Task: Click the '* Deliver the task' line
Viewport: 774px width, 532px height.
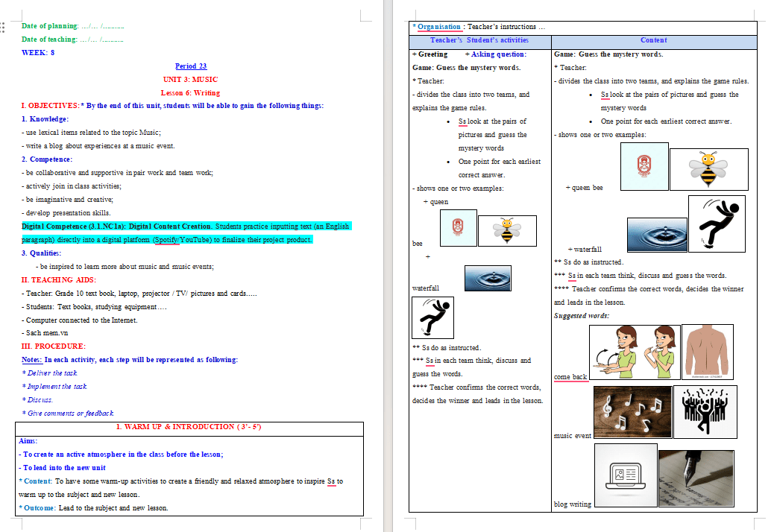Action: click(x=49, y=373)
